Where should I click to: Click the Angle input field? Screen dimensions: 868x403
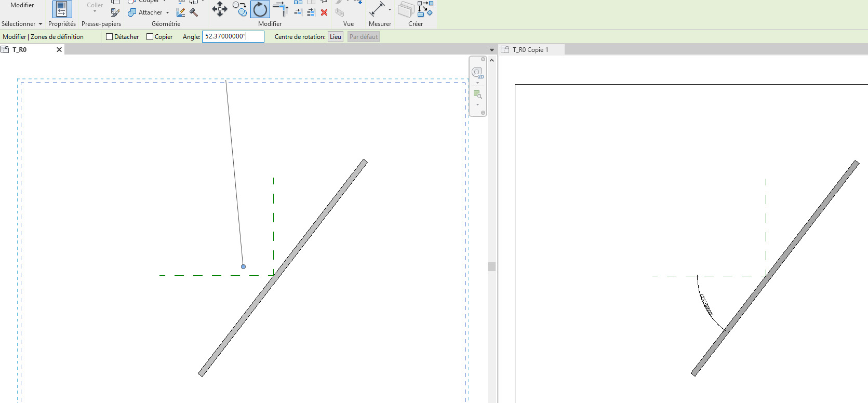(233, 36)
